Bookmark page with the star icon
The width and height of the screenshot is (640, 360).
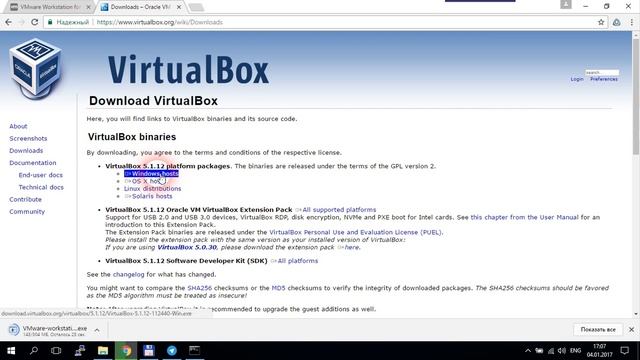(x=601, y=22)
